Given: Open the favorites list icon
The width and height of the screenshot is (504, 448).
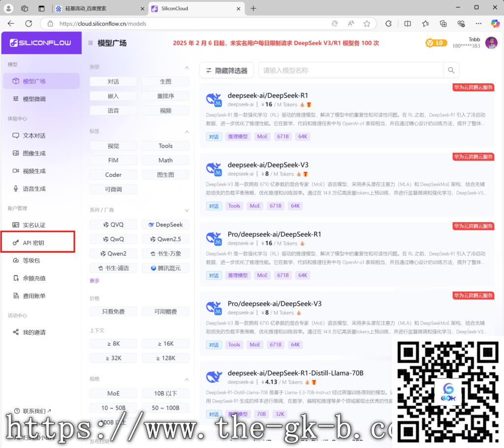Looking at the screenshot, I should point(425,24).
